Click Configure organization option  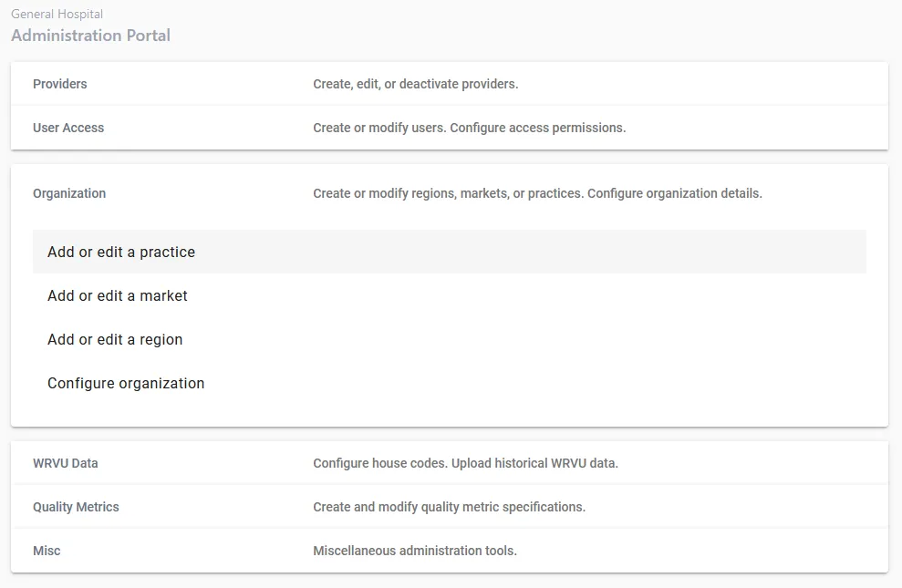[x=126, y=383]
